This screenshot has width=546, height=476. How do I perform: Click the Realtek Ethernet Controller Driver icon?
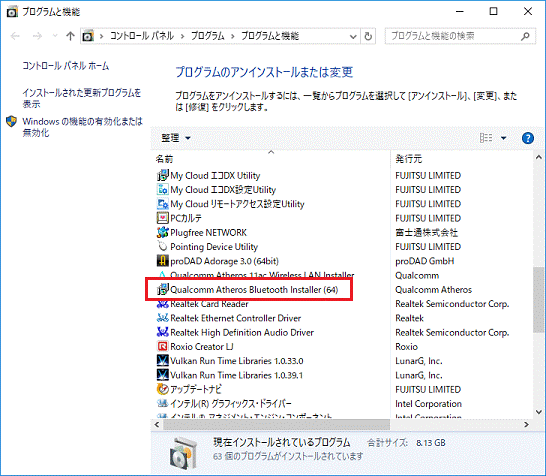[163, 318]
